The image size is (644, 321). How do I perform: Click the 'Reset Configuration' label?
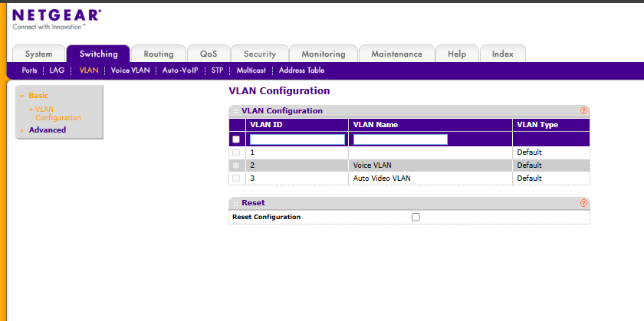266,217
